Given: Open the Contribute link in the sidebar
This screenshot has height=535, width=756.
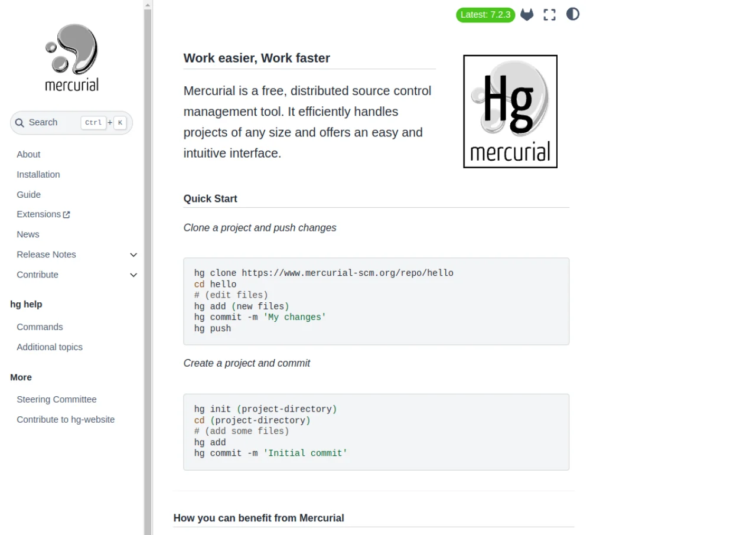Looking at the screenshot, I should tap(37, 275).
